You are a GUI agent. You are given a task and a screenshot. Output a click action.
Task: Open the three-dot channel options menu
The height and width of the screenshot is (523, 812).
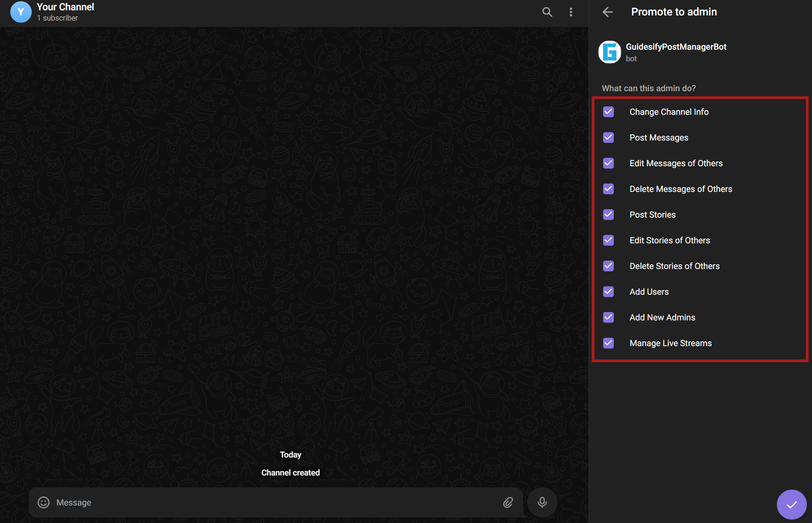pos(571,12)
